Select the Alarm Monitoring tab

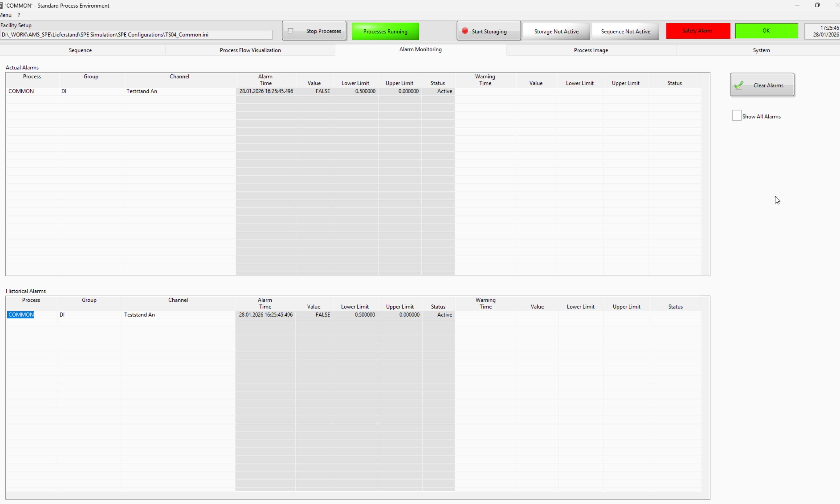[x=420, y=50]
